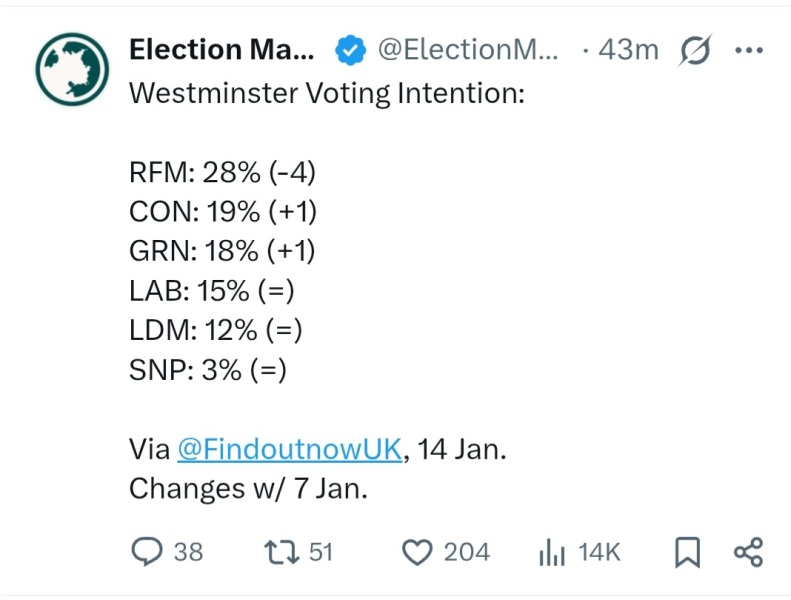
Task: Click the RFM: 28% (-4) line
Action: [222, 172]
